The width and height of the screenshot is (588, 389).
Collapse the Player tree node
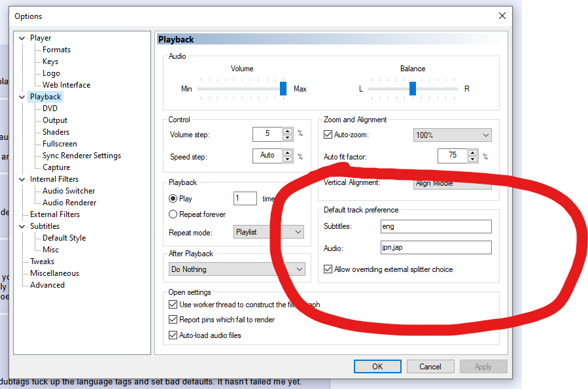[22, 38]
